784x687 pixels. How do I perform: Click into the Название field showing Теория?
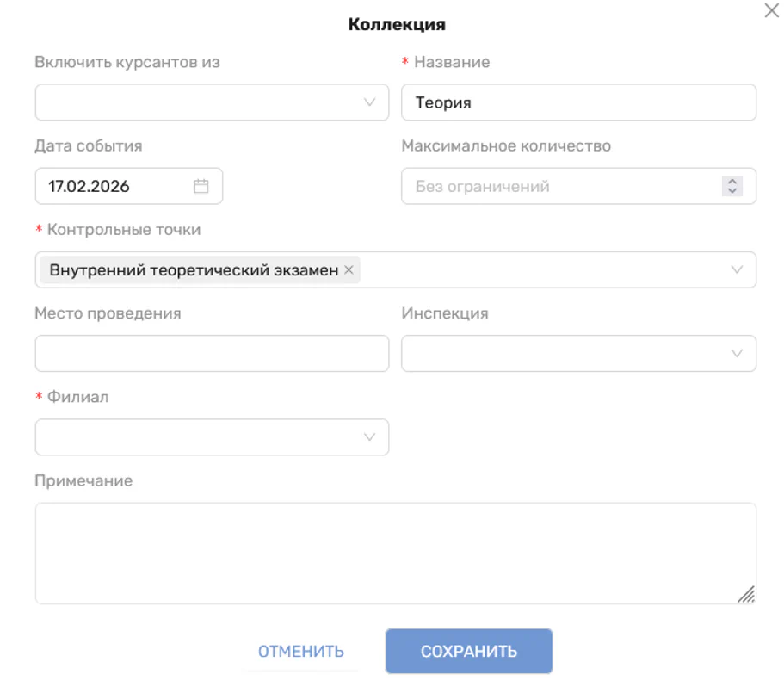(577, 102)
